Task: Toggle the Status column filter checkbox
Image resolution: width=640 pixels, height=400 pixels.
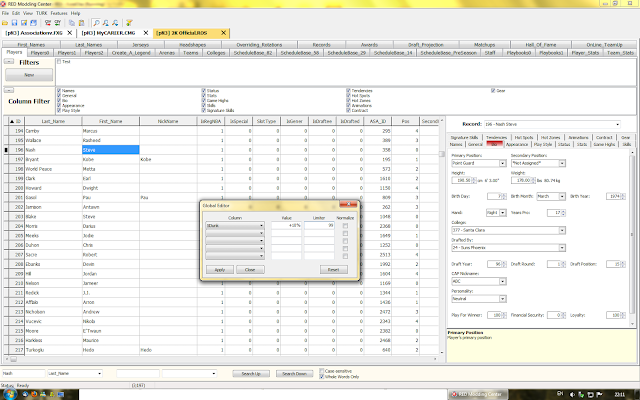Action: point(204,91)
